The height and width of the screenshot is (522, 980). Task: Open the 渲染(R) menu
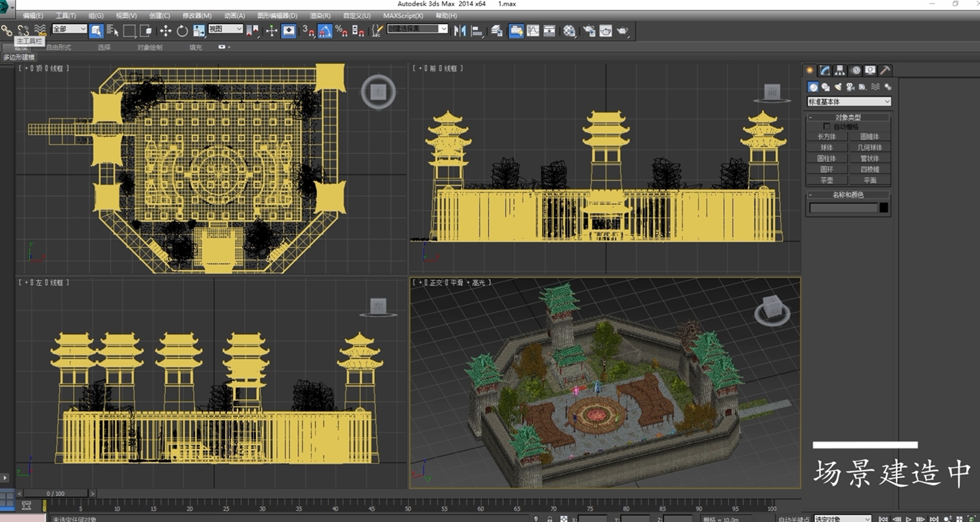pos(320,15)
